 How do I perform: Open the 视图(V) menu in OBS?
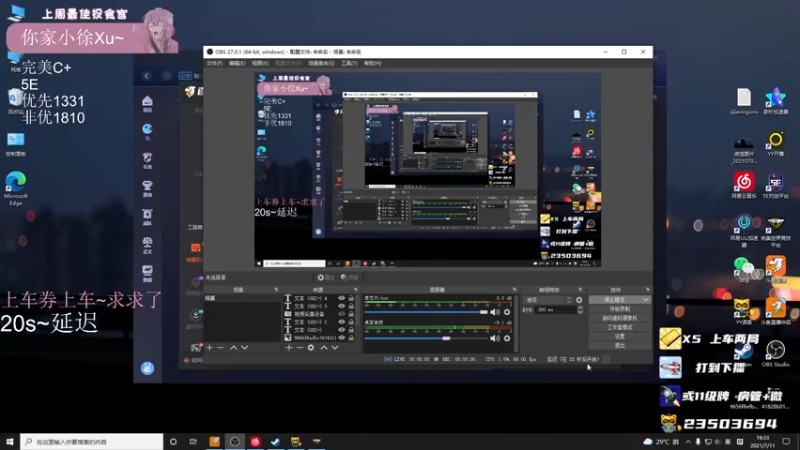260,63
